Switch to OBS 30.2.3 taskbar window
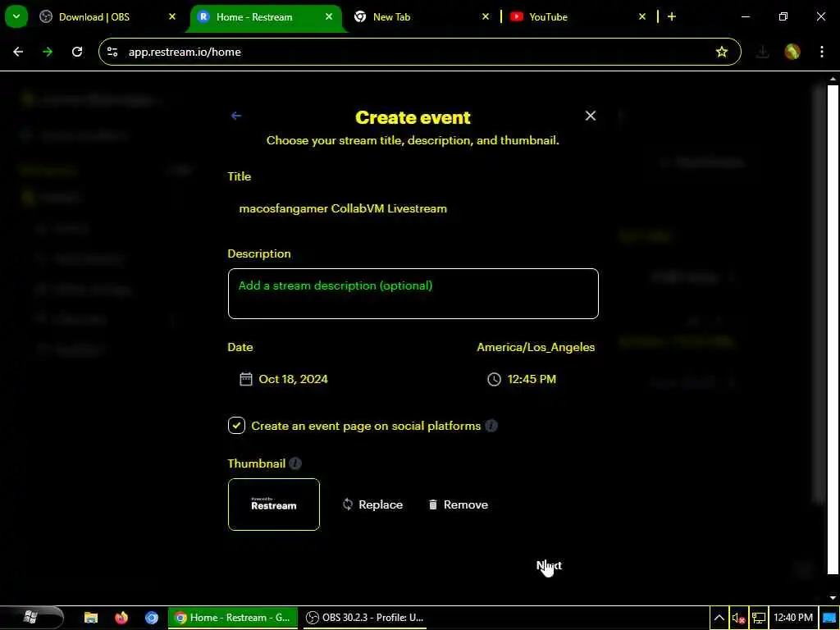 pos(365,618)
